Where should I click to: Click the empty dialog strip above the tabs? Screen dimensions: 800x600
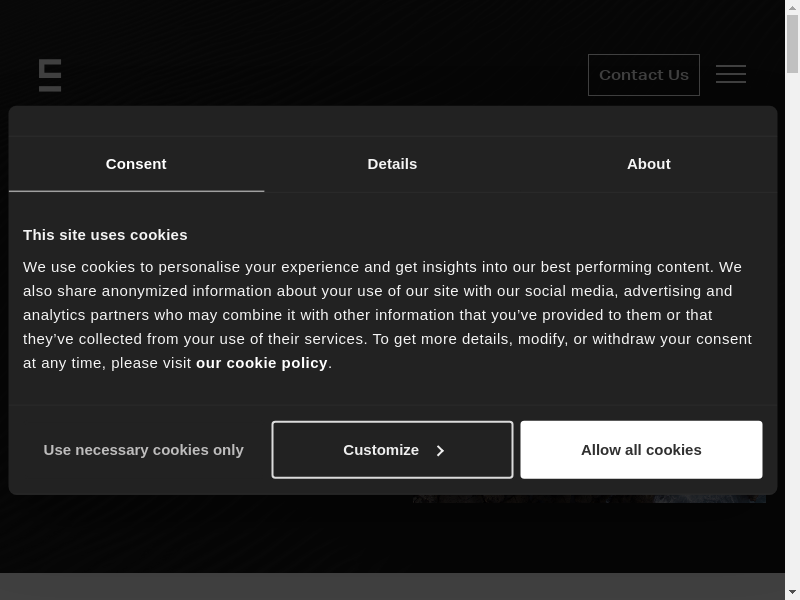(x=392, y=121)
